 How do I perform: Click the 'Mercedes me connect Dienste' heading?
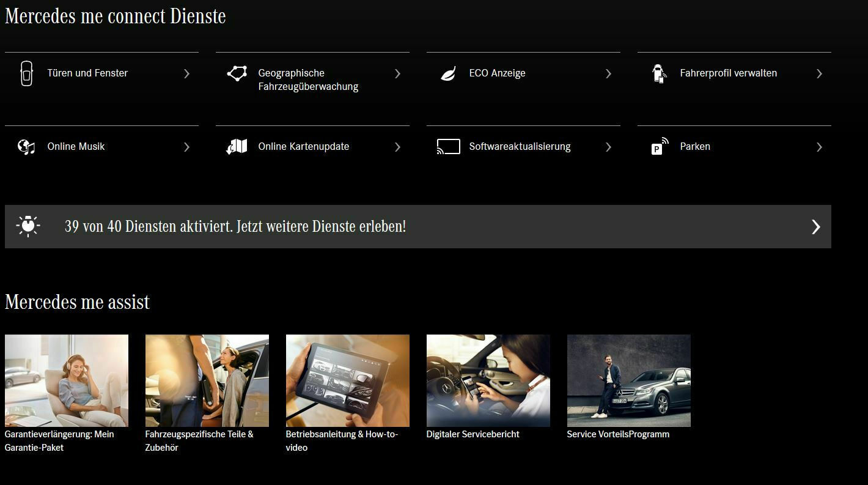(116, 16)
